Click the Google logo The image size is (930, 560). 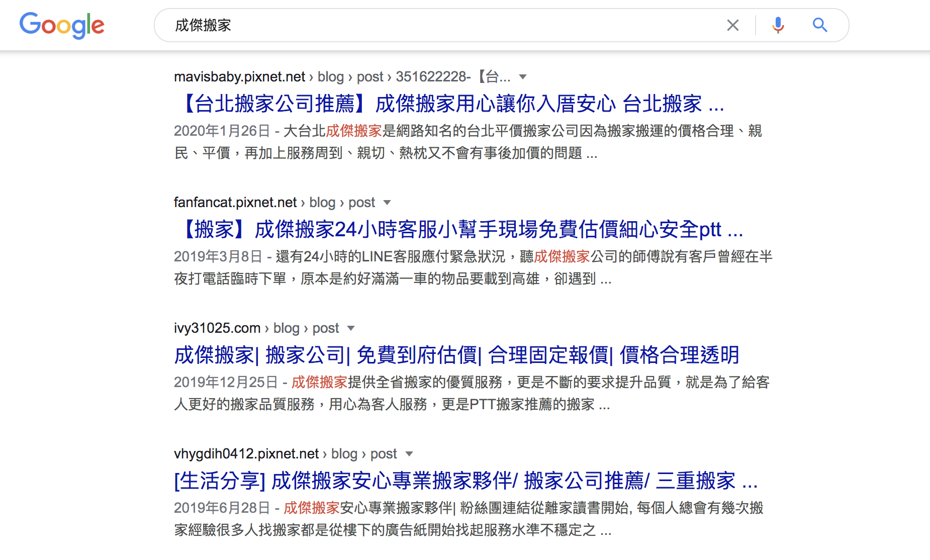pos(62,25)
